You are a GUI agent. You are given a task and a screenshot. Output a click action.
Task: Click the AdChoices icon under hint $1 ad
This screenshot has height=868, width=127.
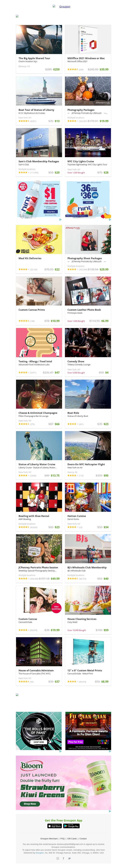(60, 220)
